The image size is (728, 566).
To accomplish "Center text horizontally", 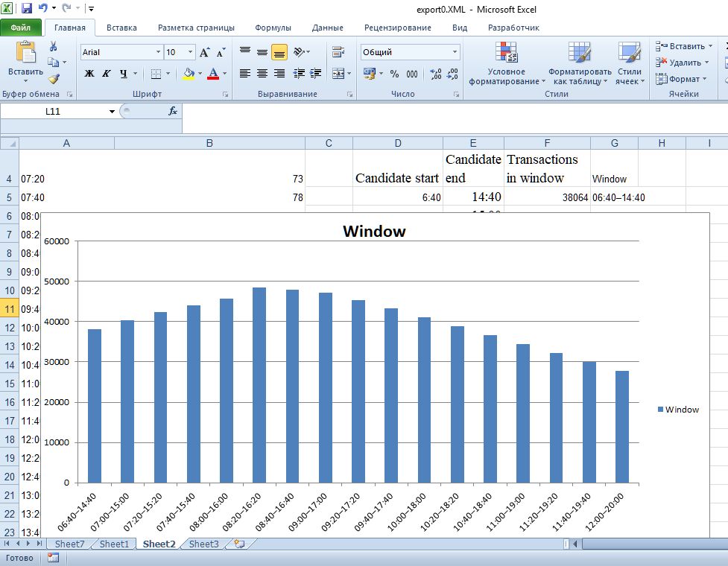I will (x=262, y=73).
